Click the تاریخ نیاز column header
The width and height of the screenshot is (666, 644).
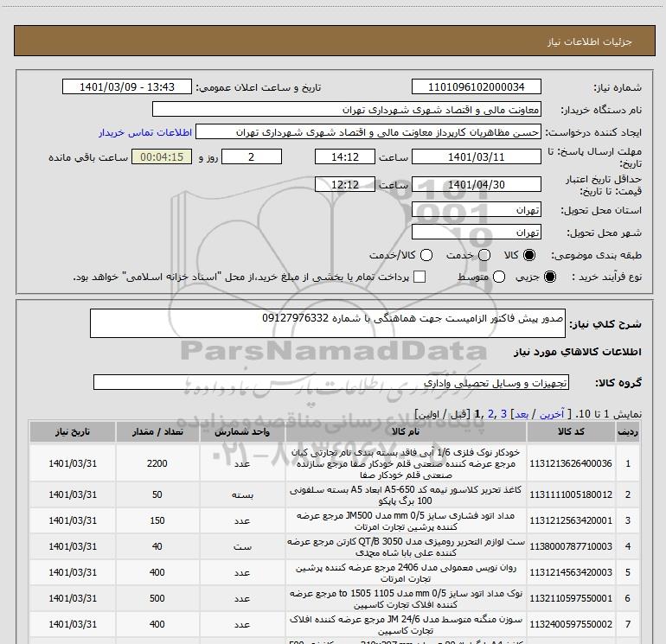[x=73, y=431]
